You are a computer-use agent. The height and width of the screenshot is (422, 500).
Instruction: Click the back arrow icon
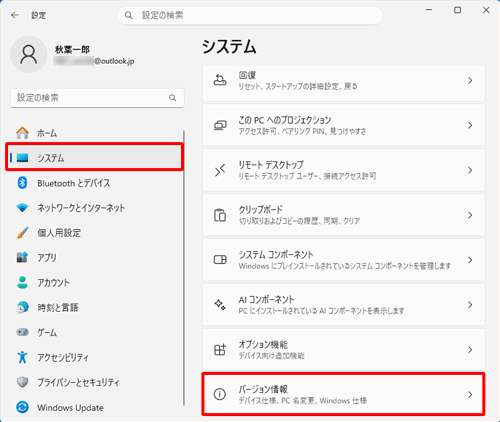click(15, 15)
